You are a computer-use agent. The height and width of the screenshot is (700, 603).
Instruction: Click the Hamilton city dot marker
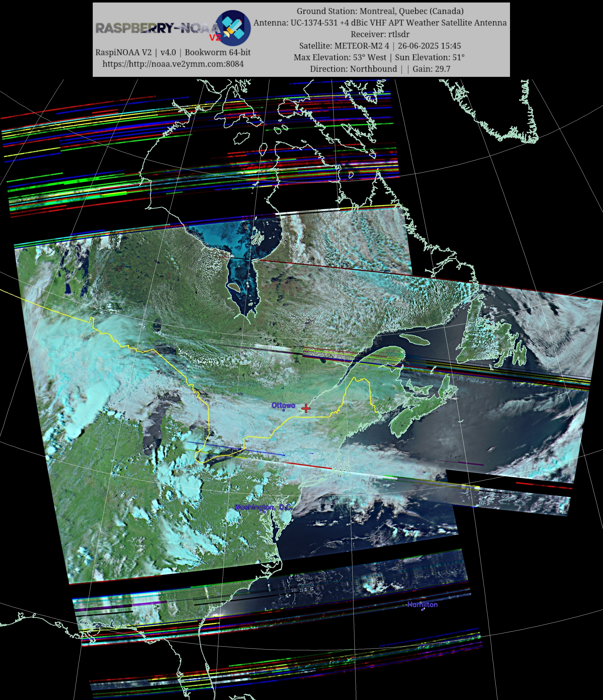coord(423,610)
